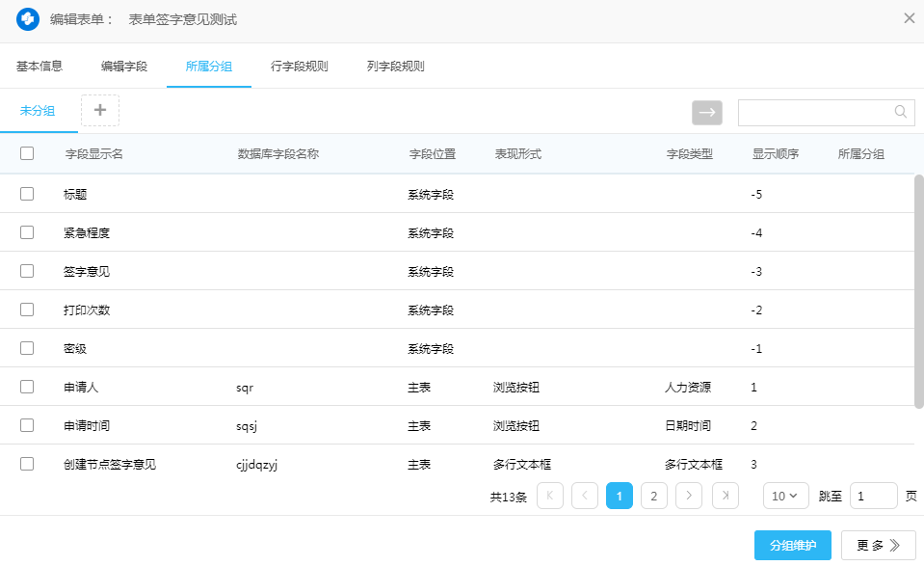Open the 行字段规则 tab

(300, 67)
